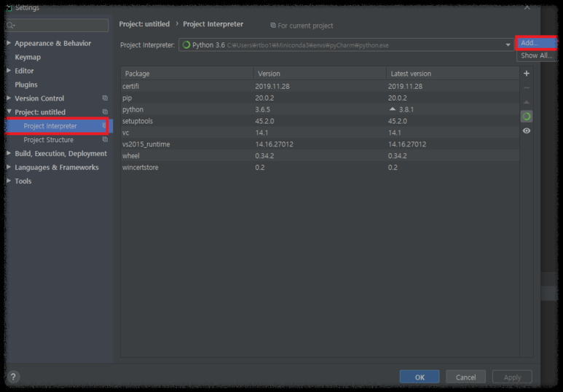Screen dimensions: 563x392
Task: Toggle the green Conda package manager icon
Action: pyautogui.click(x=527, y=117)
